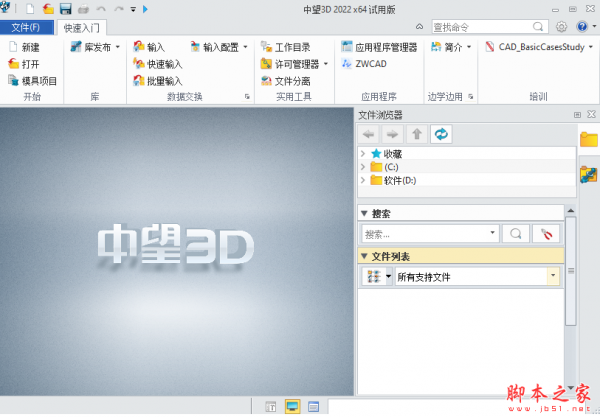This screenshot has height=417, width=600.
Task: Click the panel vertical scrollbar up arrow
Action: 571,211
